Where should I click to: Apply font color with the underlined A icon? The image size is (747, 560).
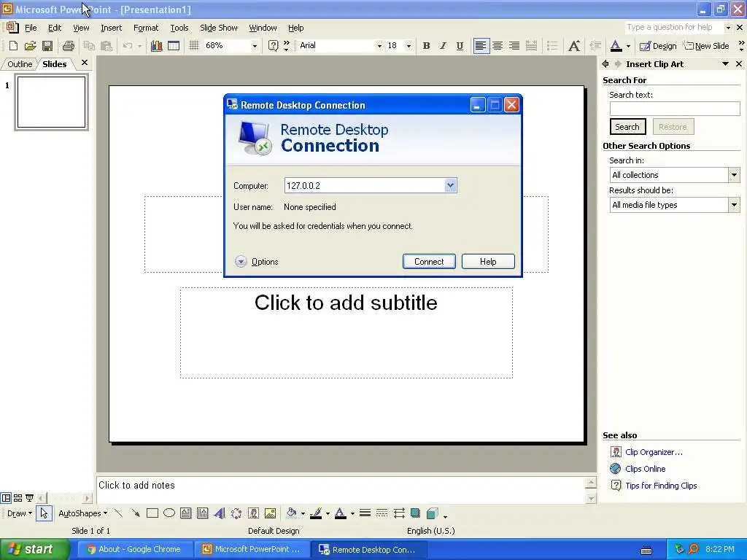coord(616,46)
